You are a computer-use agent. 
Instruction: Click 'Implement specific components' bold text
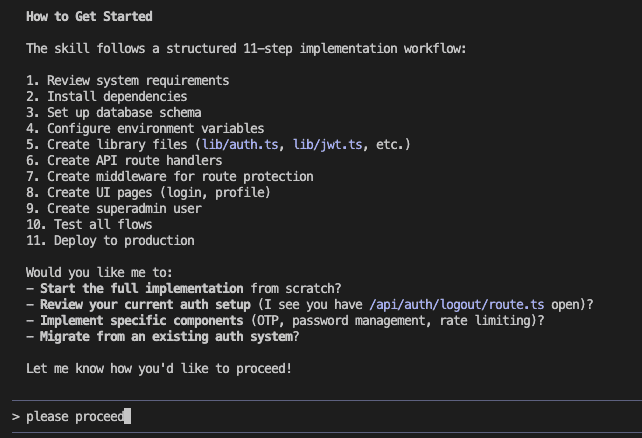pyautogui.click(x=142, y=321)
